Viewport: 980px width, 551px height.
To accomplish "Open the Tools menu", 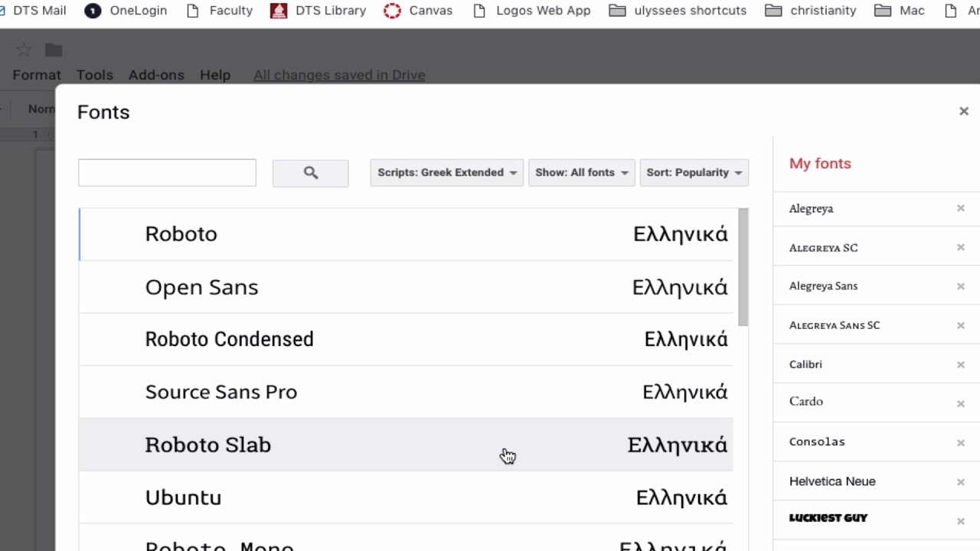I will (95, 75).
